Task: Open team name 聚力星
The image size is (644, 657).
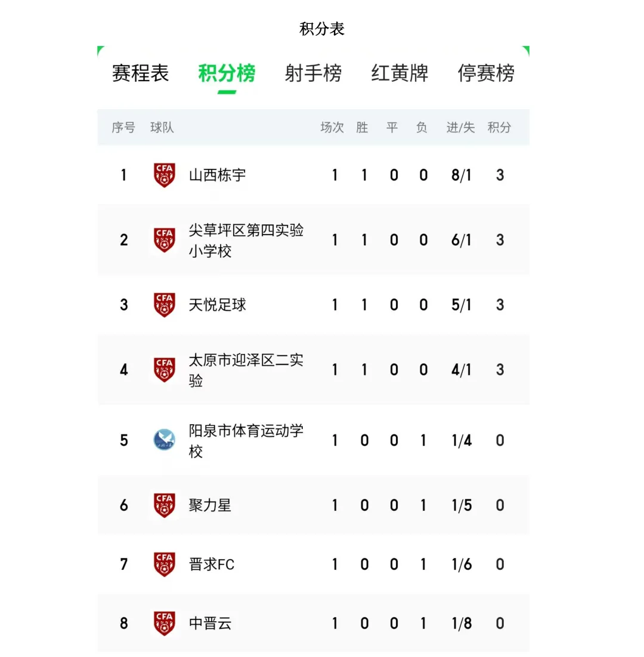Action: 210,505
